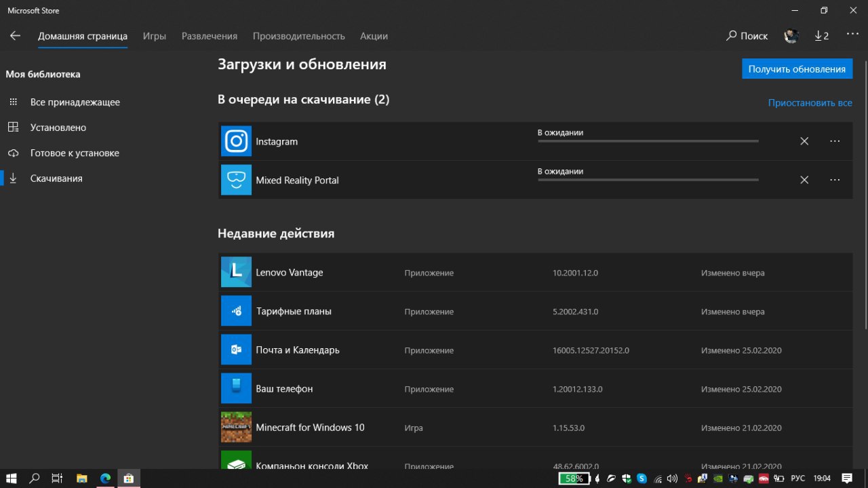Open Windows taskbar search
The width and height of the screenshot is (868, 488).
pos(35,478)
